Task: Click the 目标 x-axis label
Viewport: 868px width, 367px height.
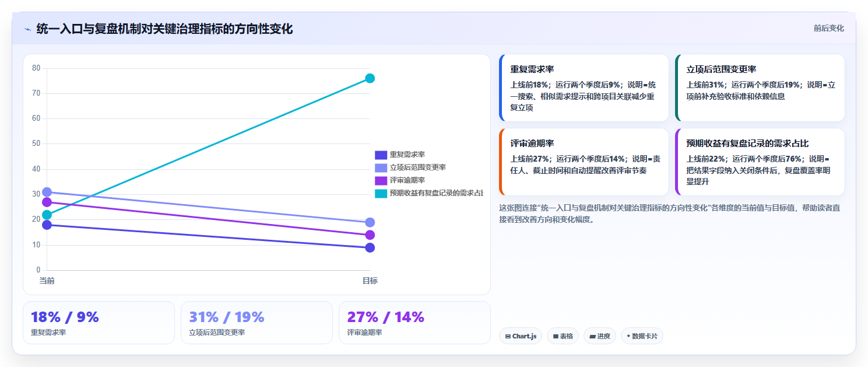Action: click(x=370, y=281)
